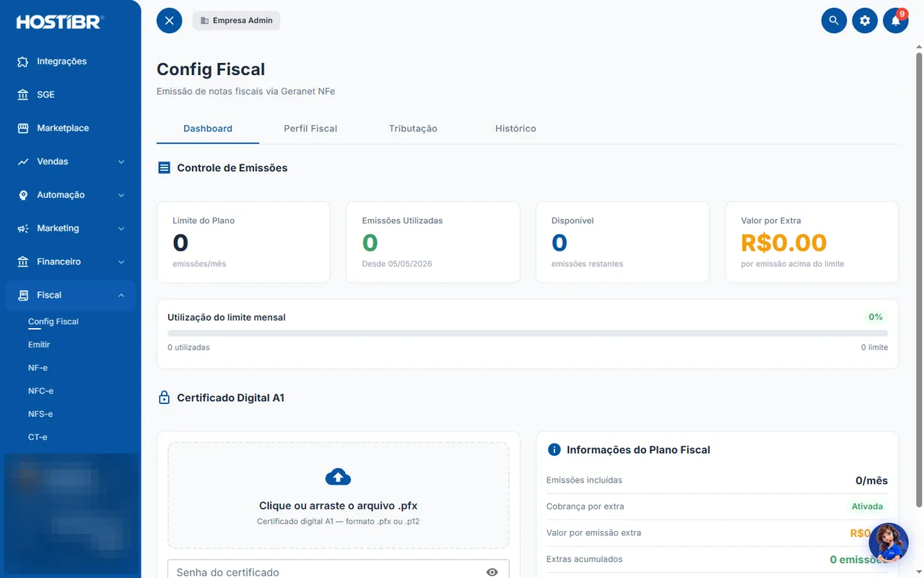This screenshot has width=924, height=578.
Task: Click the Emissões Utilizadas card
Action: (433, 242)
